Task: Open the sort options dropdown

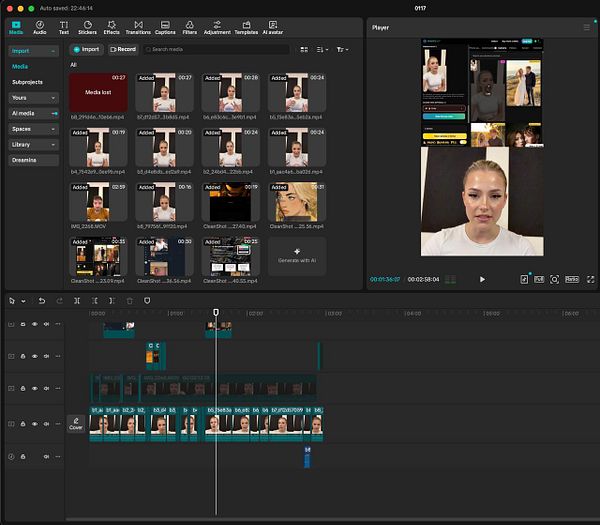Action: tap(322, 49)
